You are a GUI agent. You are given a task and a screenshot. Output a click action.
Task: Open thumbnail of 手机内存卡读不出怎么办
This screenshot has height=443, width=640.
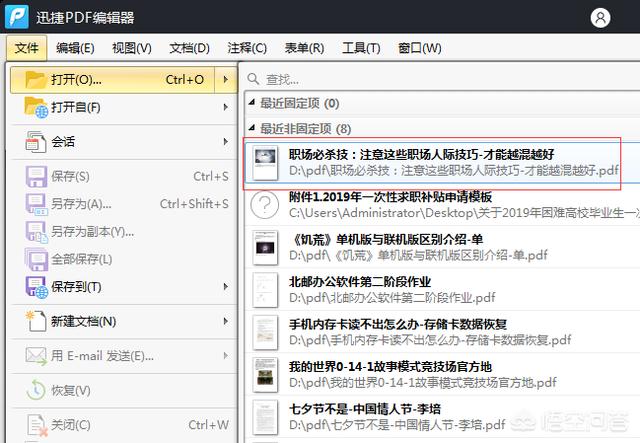(265, 332)
